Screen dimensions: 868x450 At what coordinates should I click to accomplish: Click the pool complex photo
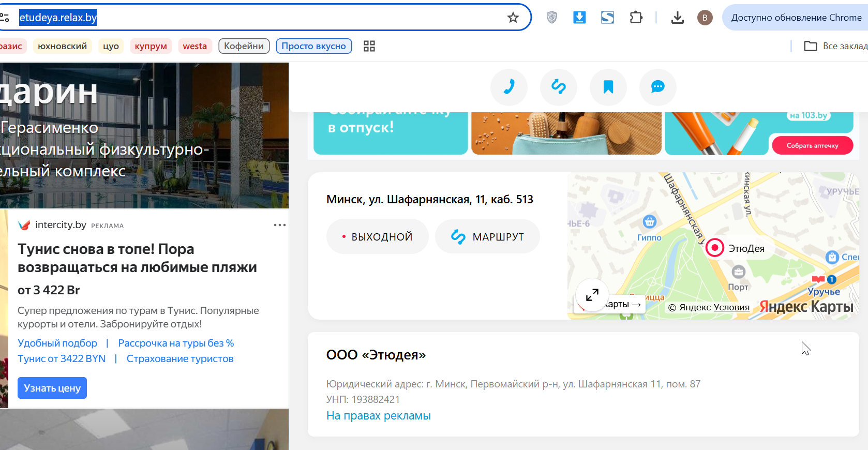click(144, 136)
